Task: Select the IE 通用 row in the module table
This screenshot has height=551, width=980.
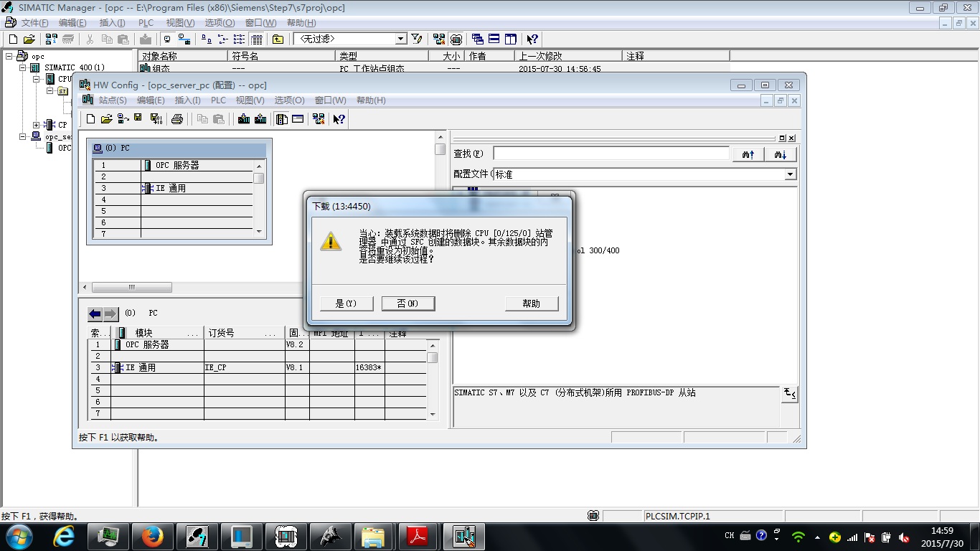Action: click(x=258, y=368)
